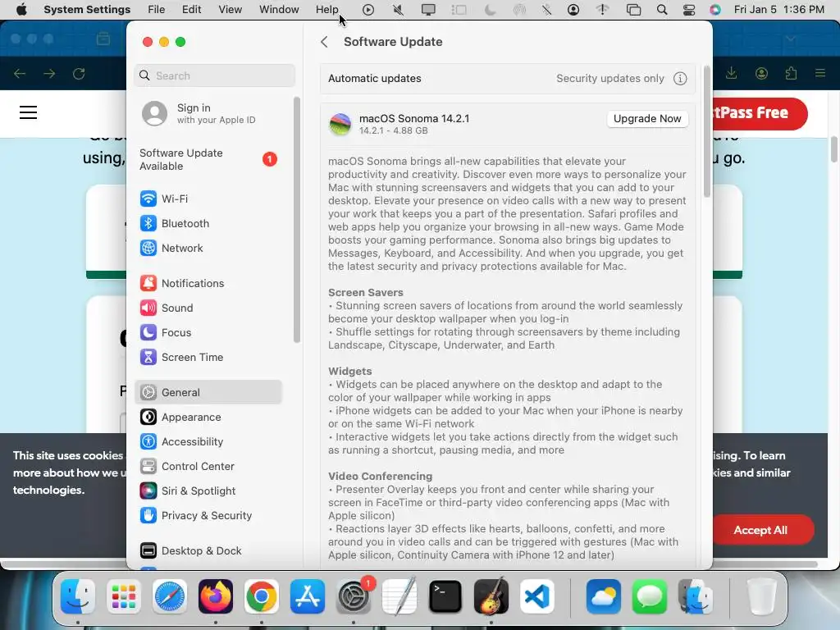Click Siri icon in menu bar
The width and height of the screenshot is (840, 630).
point(714,10)
